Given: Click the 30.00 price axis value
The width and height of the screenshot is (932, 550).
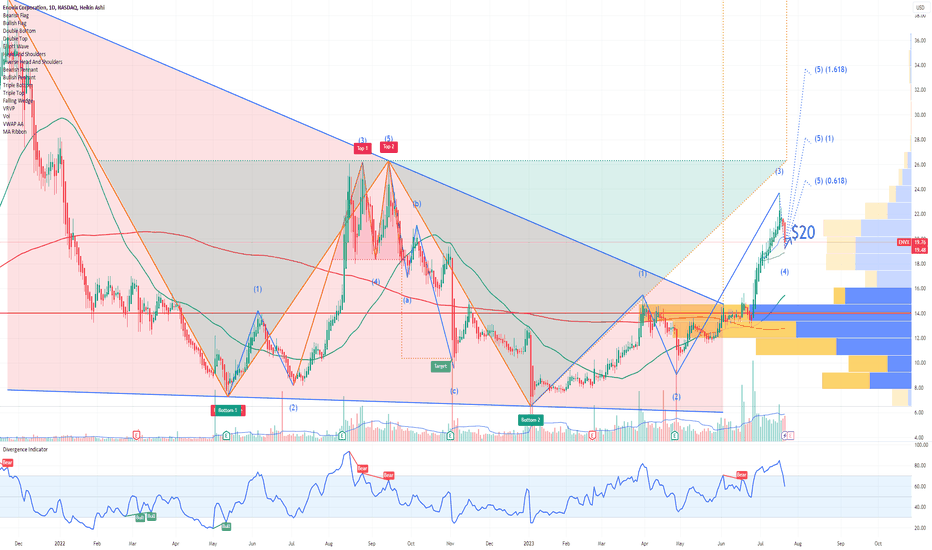Looking at the screenshot, I should pos(920,115).
